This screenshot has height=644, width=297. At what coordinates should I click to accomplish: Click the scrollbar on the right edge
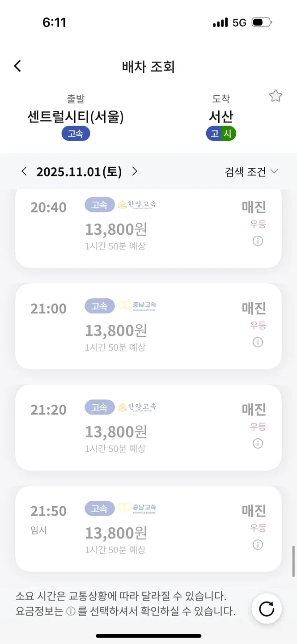point(293,562)
